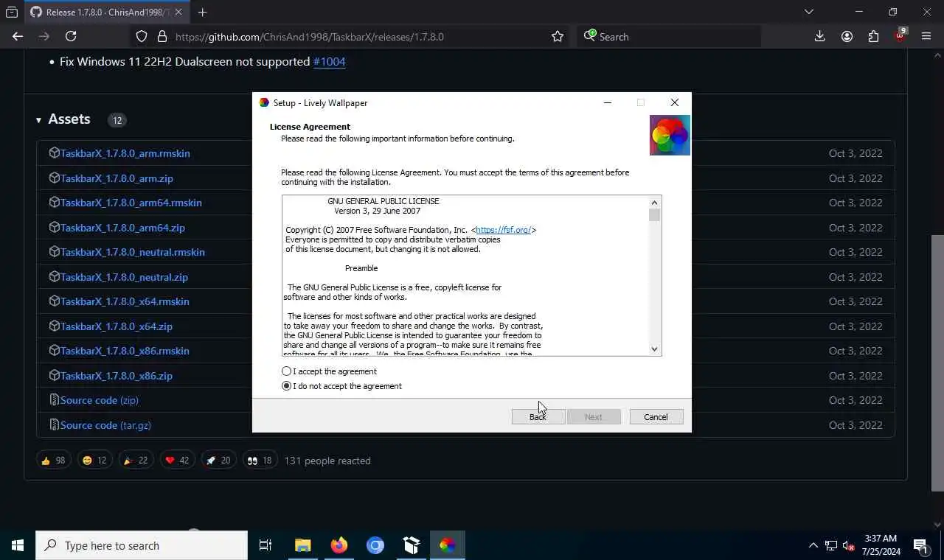Click the Firefox search box
The height and width of the screenshot is (560, 944).
(x=669, y=36)
